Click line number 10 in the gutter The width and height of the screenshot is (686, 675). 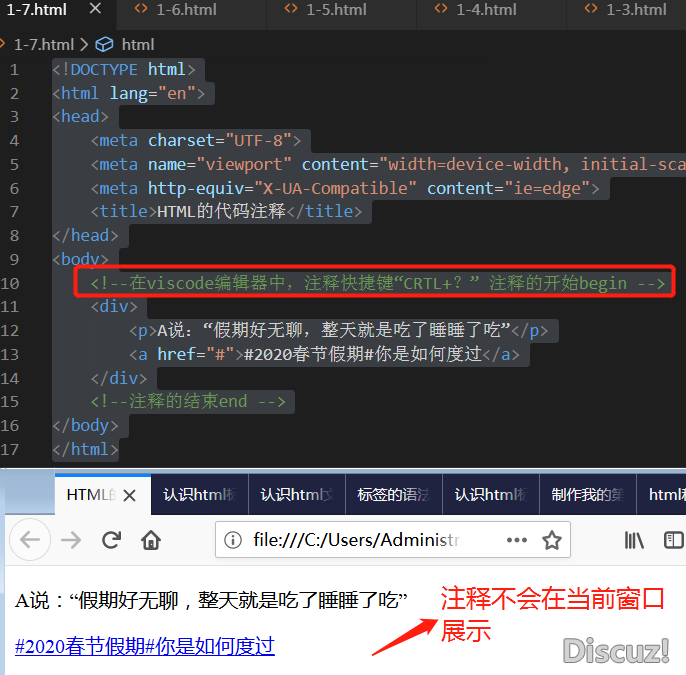[10, 283]
